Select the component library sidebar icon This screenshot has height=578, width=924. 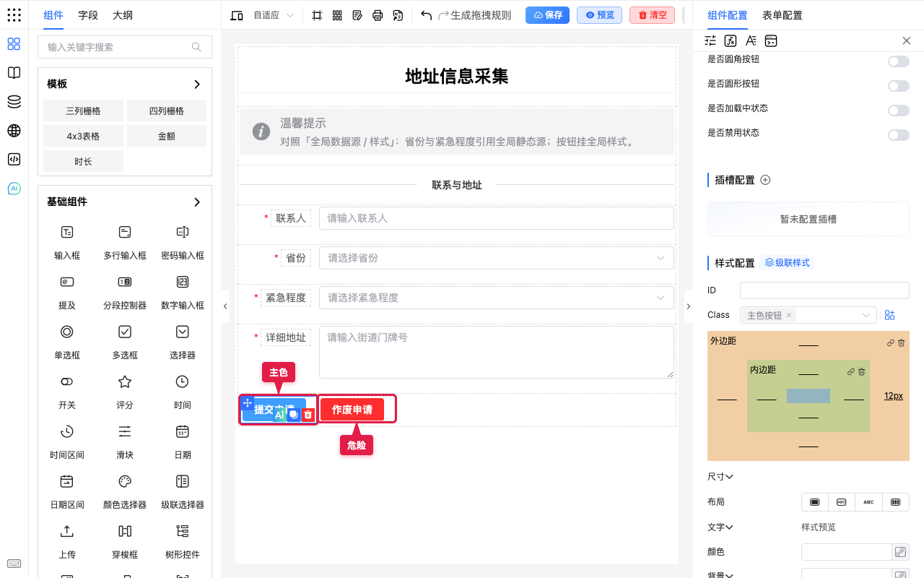[x=14, y=44]
